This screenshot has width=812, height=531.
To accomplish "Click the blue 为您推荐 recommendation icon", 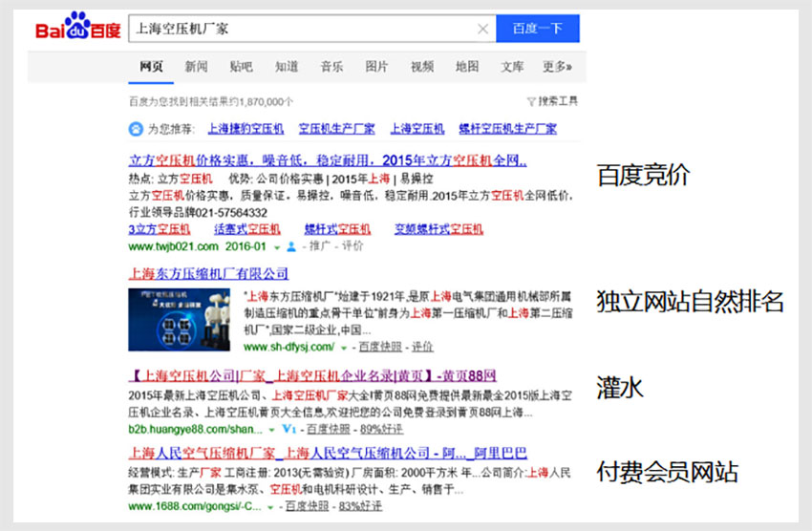I will click(137, 129).
